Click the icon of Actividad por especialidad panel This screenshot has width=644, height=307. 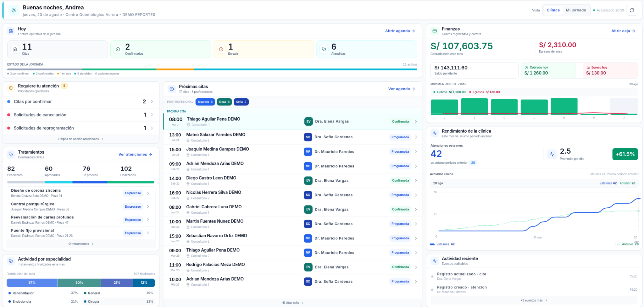[11, 261]
